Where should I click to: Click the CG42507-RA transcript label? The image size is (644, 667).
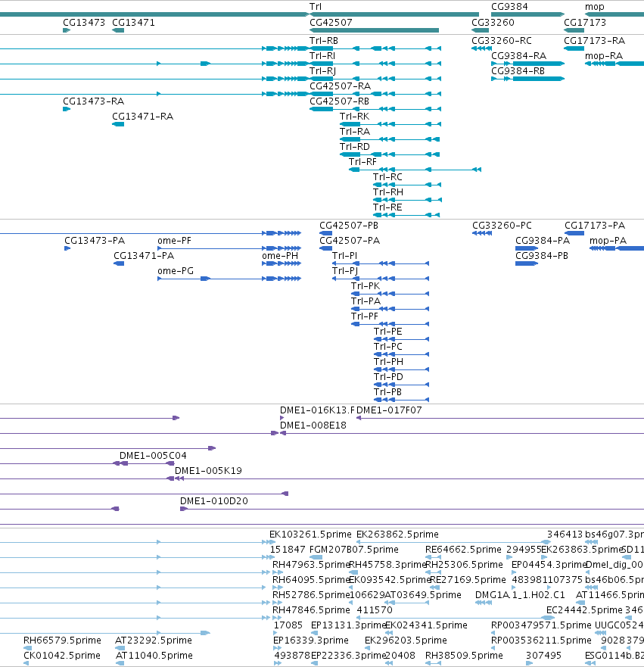(340, 86)
